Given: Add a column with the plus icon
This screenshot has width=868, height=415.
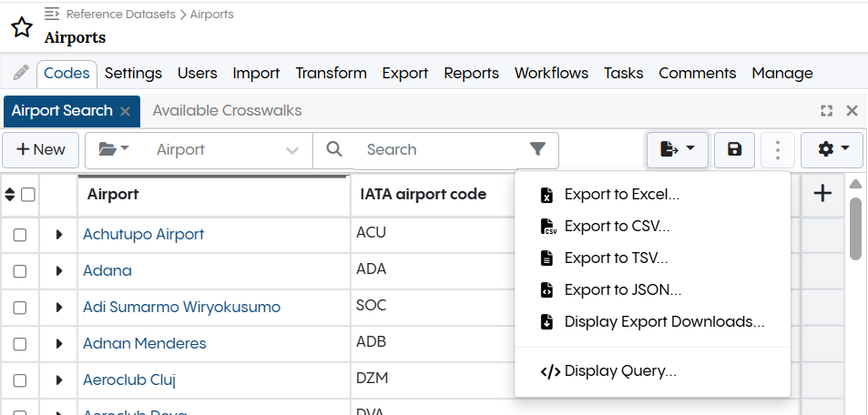Looking at the screenshot, I should pyautogui.click(x=823, y=193).
